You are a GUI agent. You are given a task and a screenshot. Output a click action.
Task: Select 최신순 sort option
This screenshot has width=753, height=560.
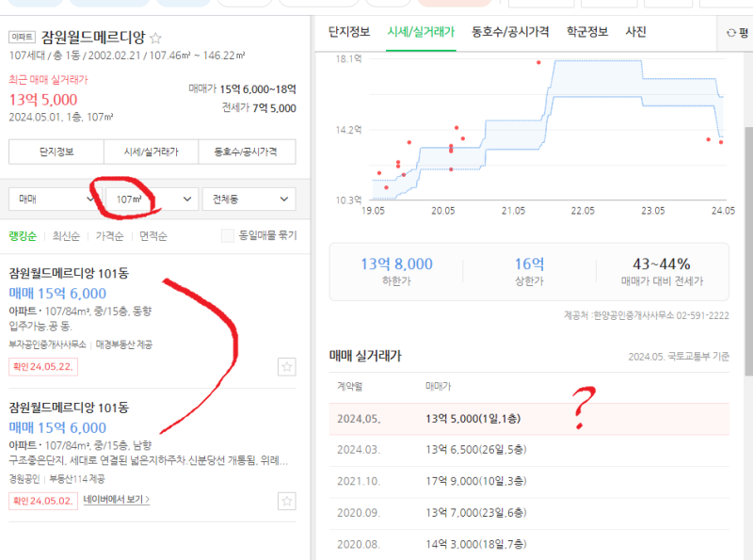click(x=66, y=236)
